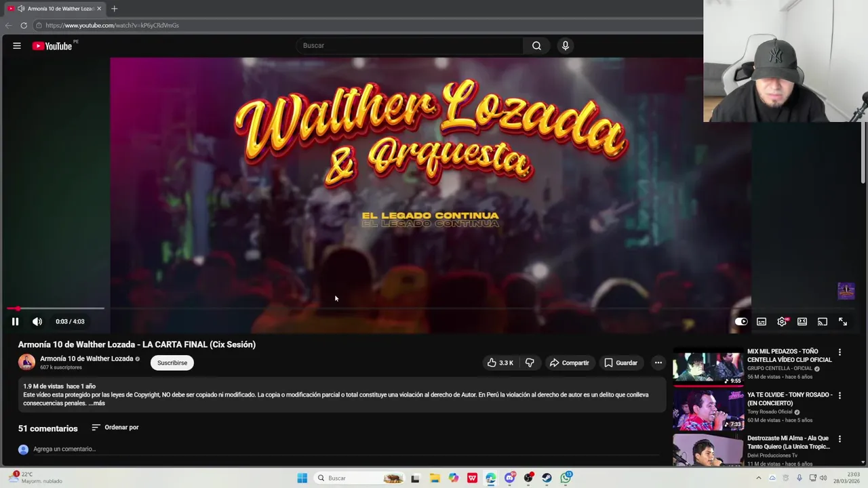This screenshot has width=868, height=488.
Task: Share the video with Compartir
Action: pos(569,363)
